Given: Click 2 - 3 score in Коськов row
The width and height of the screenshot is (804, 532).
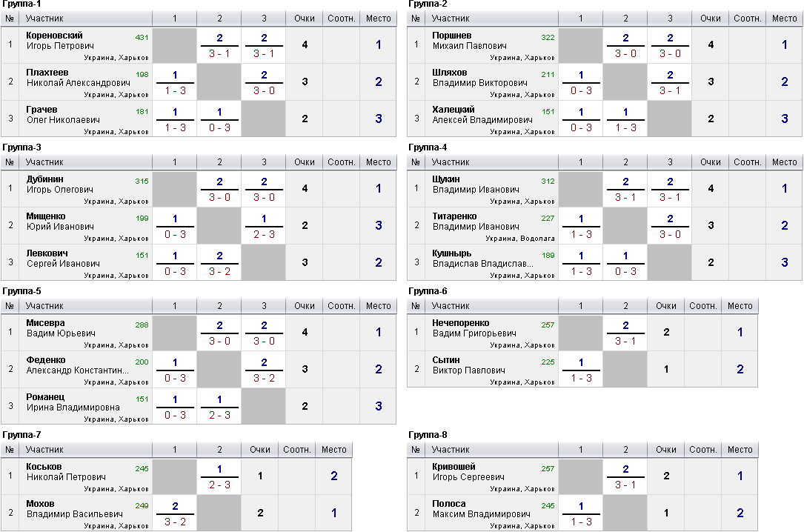Looking at the screenshot, I should coord(219,485).
